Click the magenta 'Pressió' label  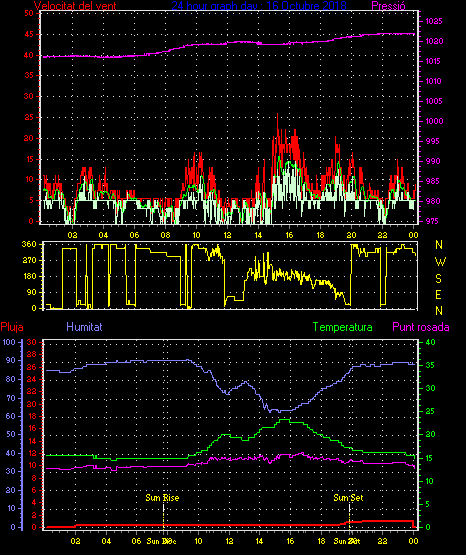(x=389, y=6)
